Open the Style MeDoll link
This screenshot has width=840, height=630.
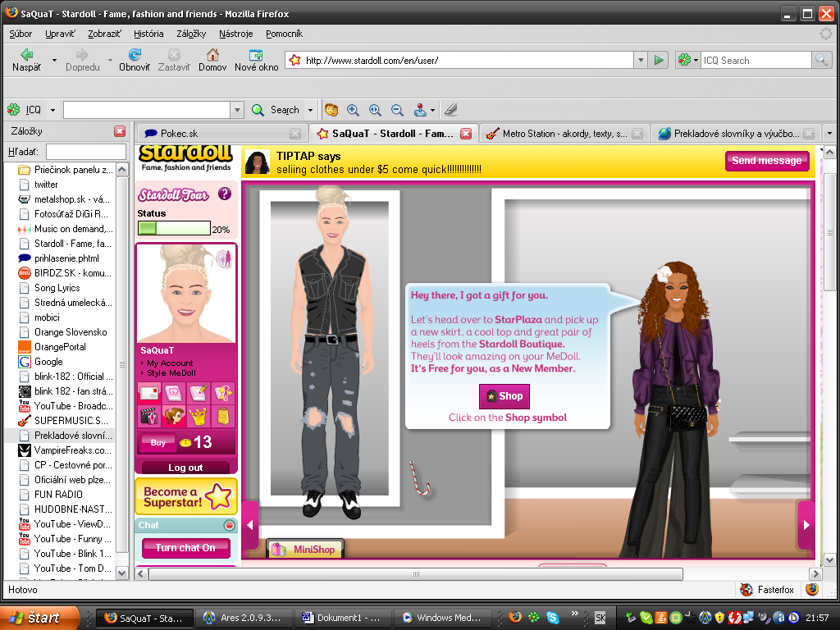pos(171,373)
